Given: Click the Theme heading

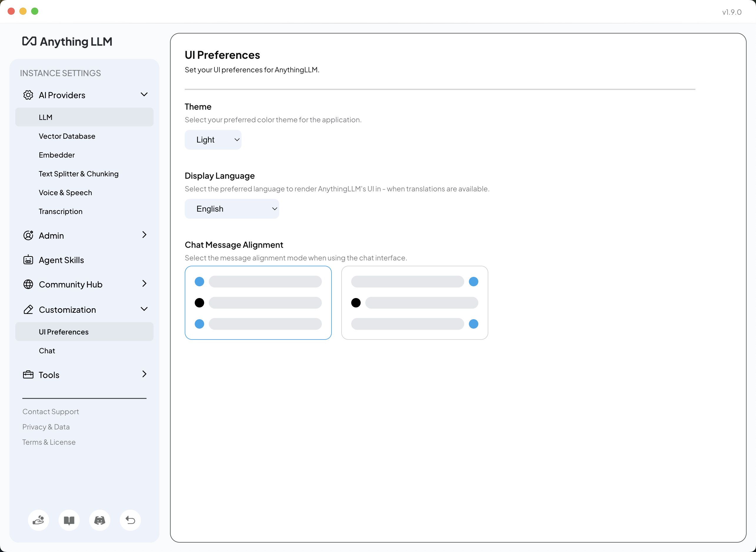Looking at the screenshot, I should (x=198, y=107).
